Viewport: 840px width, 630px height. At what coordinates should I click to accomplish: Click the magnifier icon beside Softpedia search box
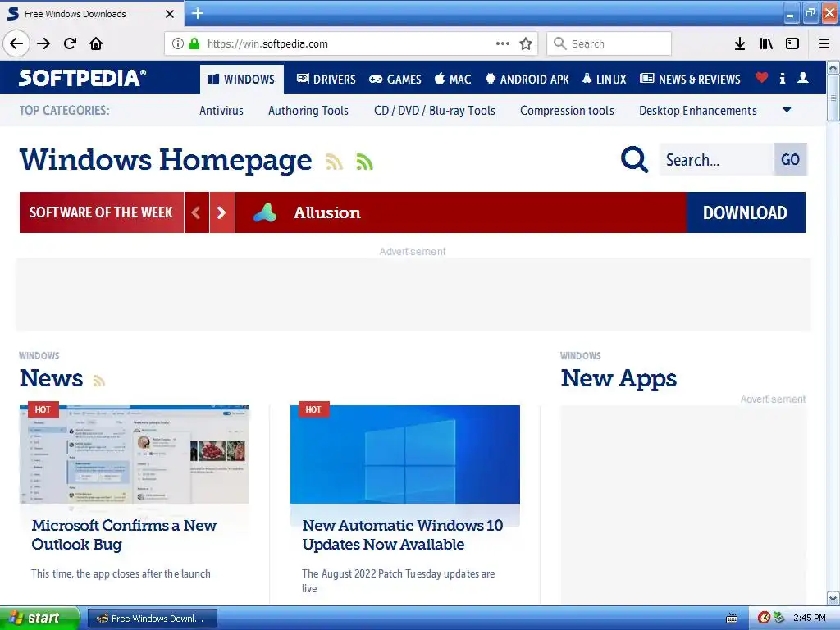click(634, 159)
